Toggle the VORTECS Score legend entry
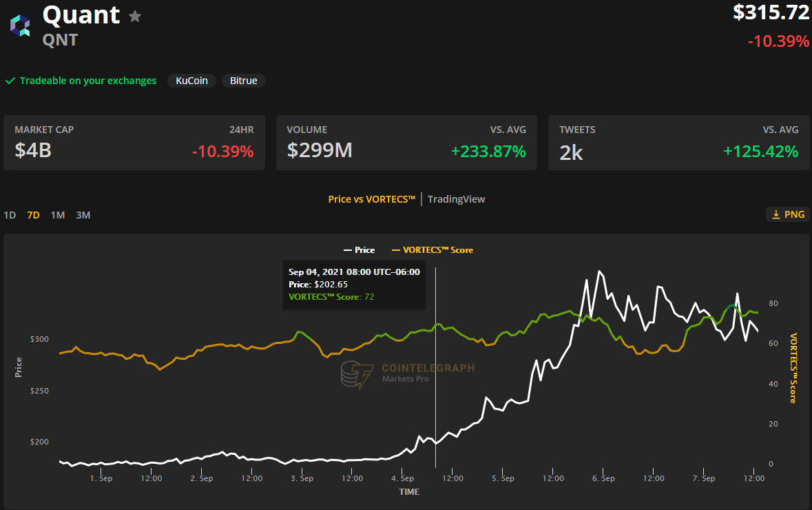 (432, 249)
